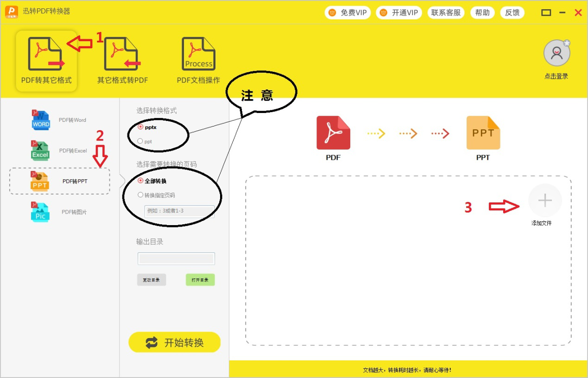
Task: Click the 联系客服 customer service link
Action: tap(446, 13)
